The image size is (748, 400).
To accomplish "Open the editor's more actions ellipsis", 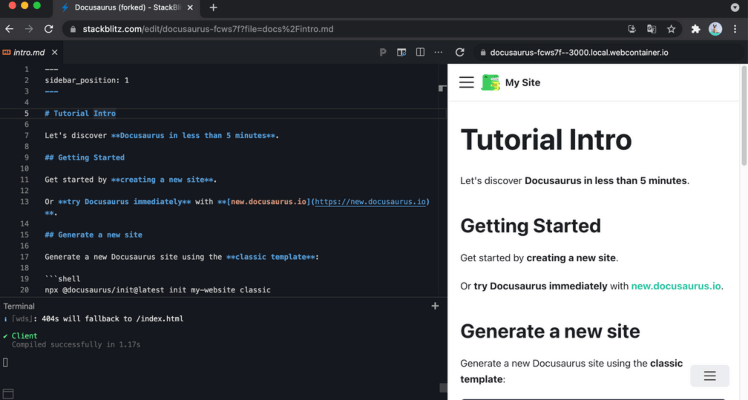I will [438, 52].
